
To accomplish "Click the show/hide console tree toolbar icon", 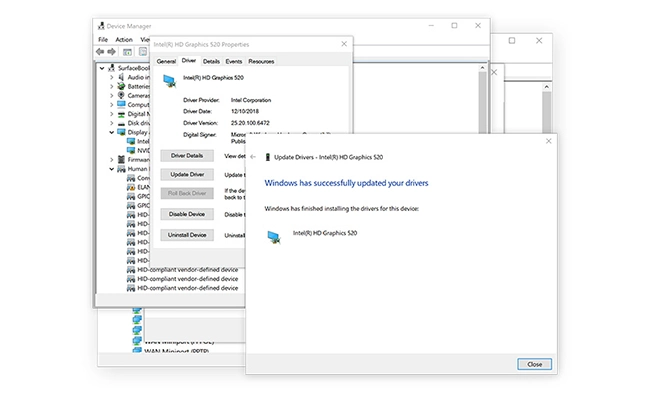I will click(127, 52).
